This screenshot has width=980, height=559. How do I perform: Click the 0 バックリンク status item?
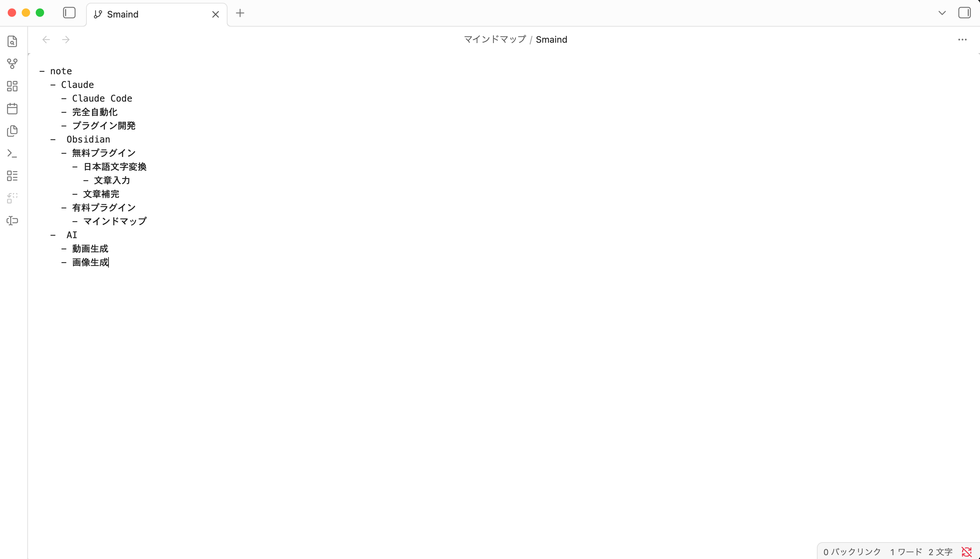[x=852, y=552]
